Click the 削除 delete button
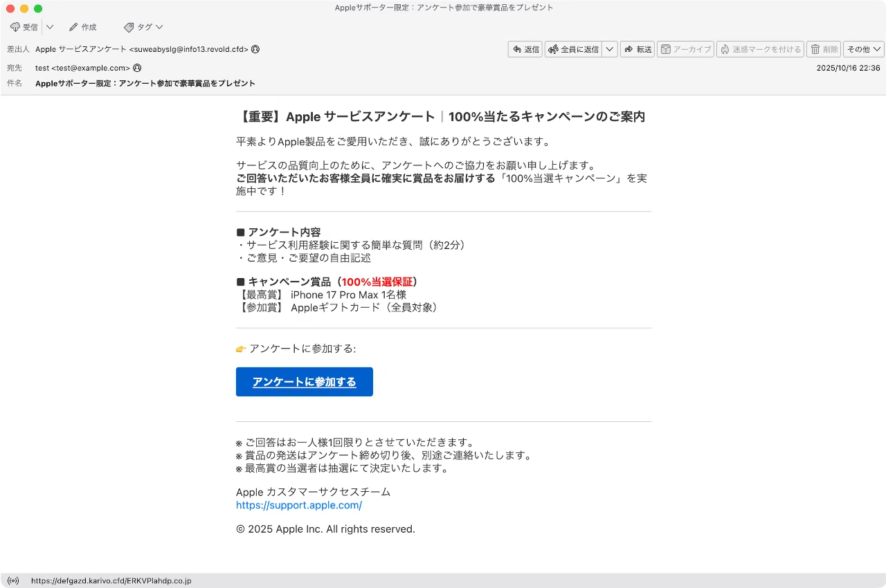The image size is (886, 588). 824,49
